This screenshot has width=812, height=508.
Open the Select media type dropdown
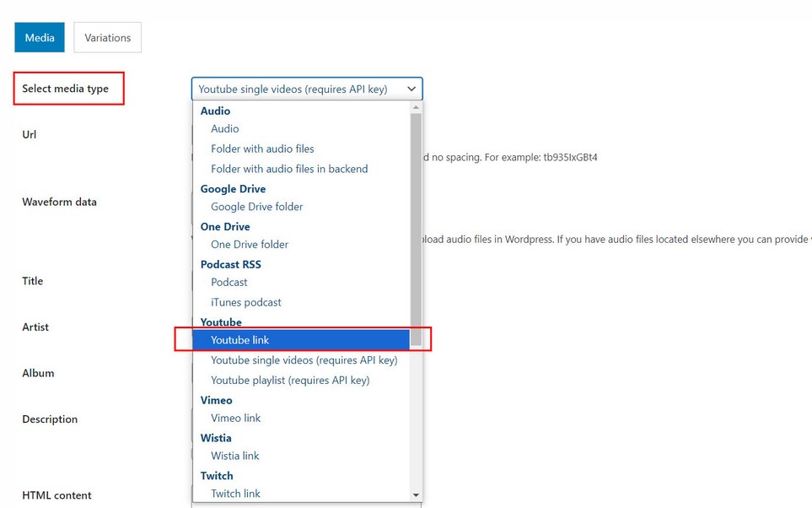307,89
